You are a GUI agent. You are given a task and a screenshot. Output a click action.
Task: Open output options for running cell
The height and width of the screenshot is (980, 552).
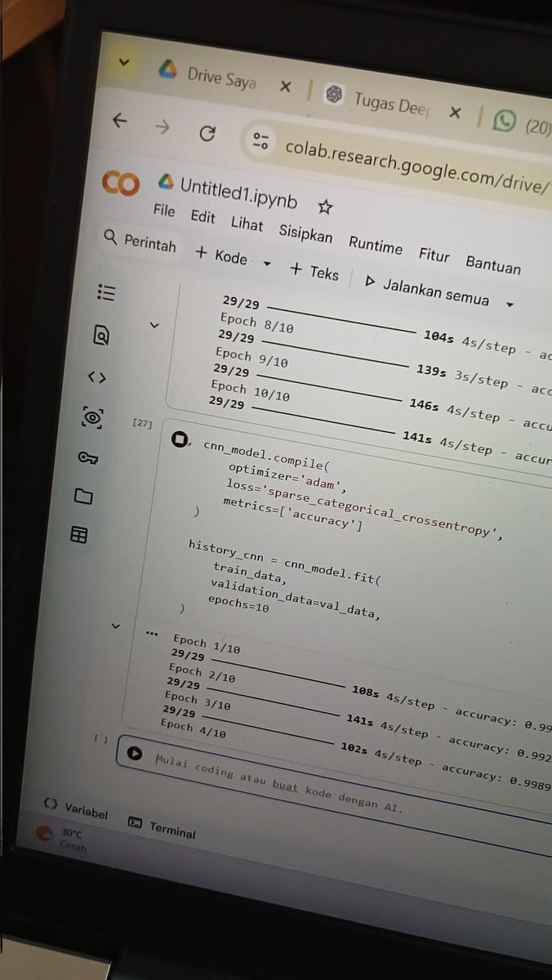click(x=152, y=632)
